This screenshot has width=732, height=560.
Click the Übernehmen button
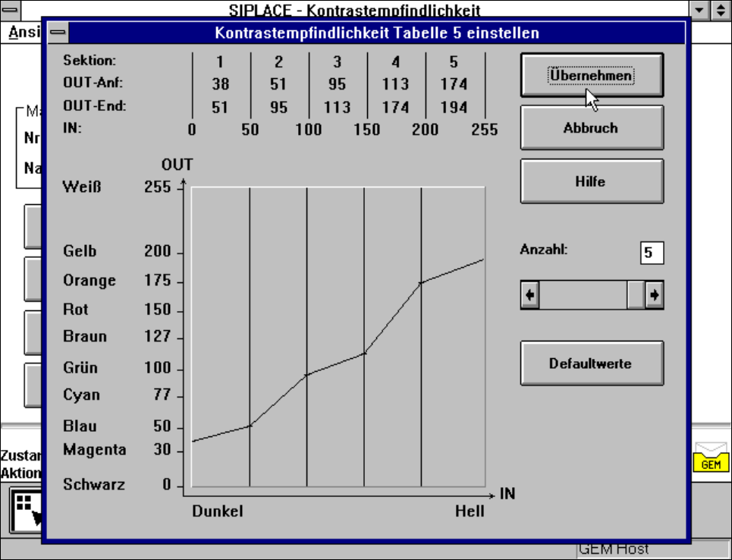pyautogui.click(x=592, y=75)
